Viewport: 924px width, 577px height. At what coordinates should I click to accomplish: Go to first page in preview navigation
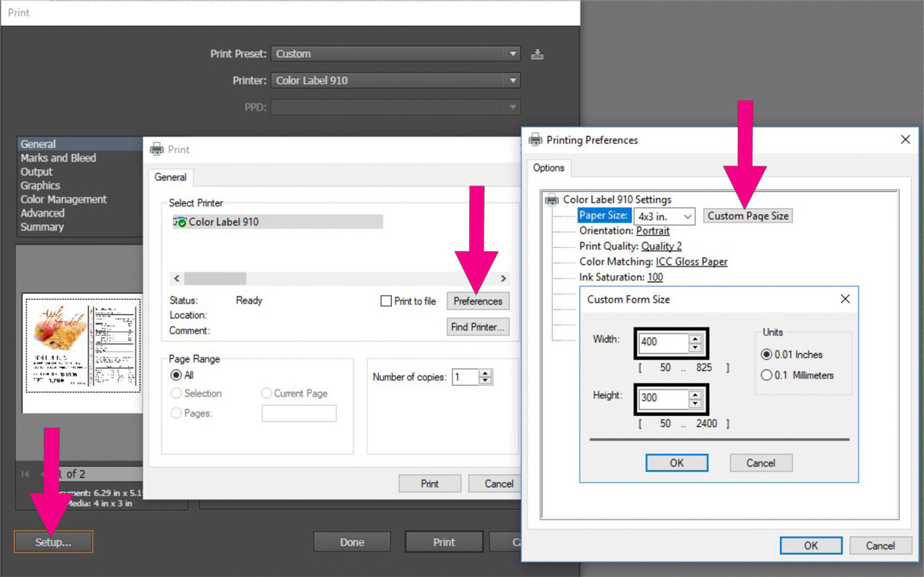[25, 474]
